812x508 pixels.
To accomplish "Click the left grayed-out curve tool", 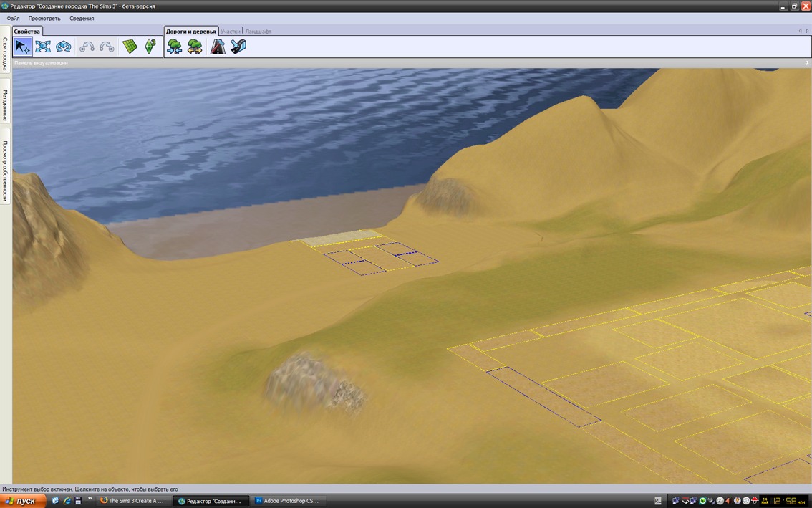I will pyautogui.click(x=87, y=47).
